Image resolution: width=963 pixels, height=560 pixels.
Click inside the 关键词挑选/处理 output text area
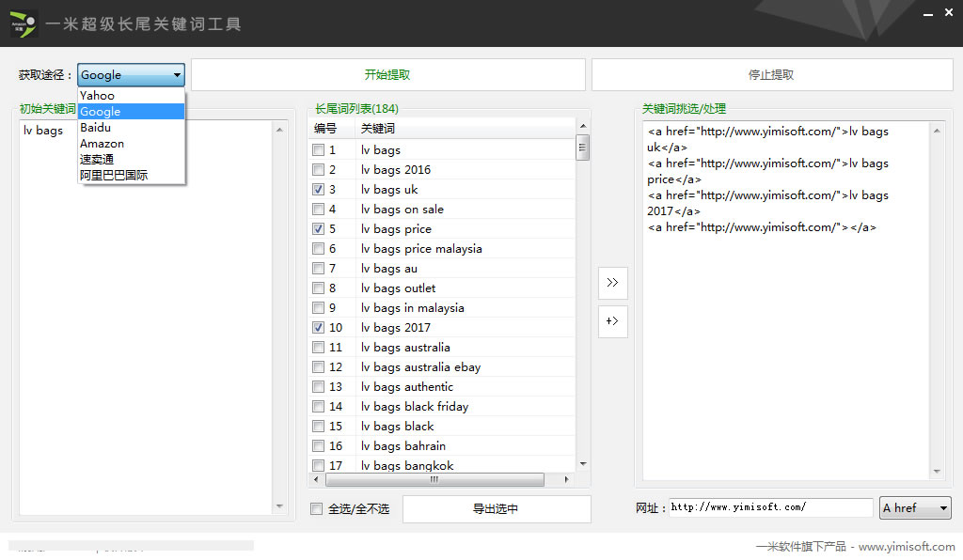pos(786,301)
